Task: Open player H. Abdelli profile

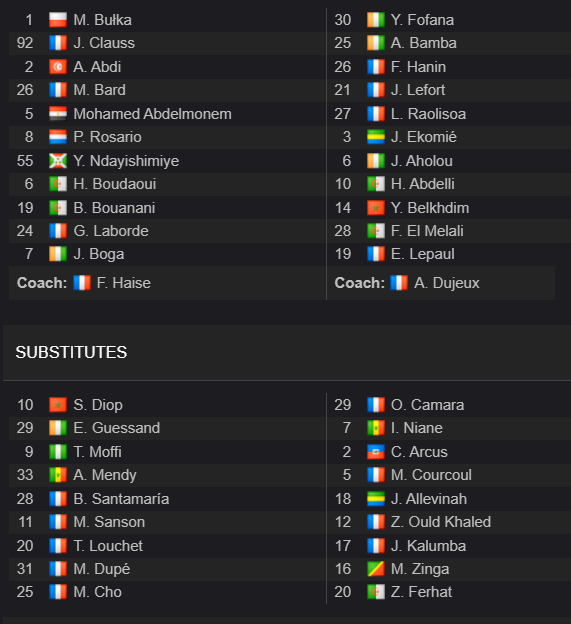Action: (x=423, y=184)
